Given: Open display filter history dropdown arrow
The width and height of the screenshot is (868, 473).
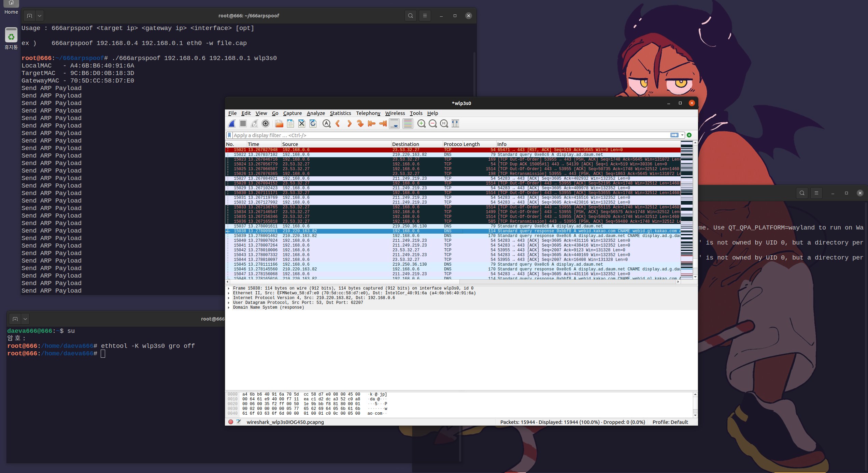Looking at the screenshot, I should point(682,135).
